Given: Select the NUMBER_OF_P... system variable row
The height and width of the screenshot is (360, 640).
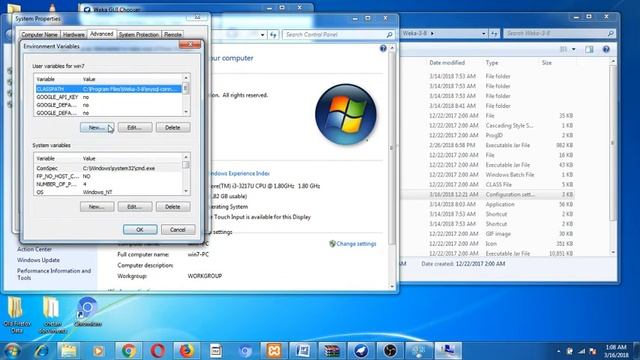Looking at the screenshot, I should [108, 184].
